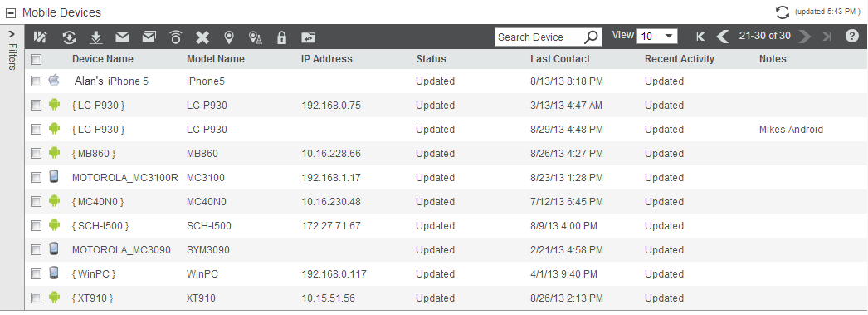Click the folder transfer icon in toolbar
This screenshot has height=315, width=868.
309,37
